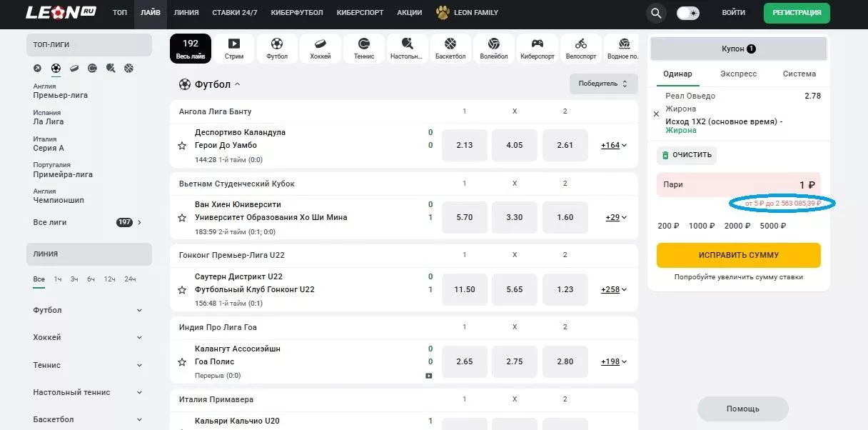
Task: Favorite the Калангут Ассосиэйшн match star
Action: point(182,362)
